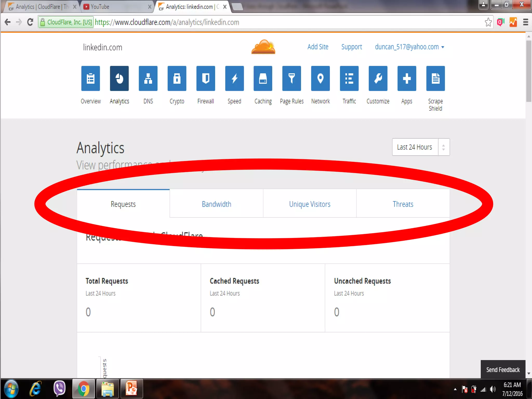This screenshot has width=532, height=399.
Task: Switch to the Unique Visitors tab
Action: pos(310,204)
